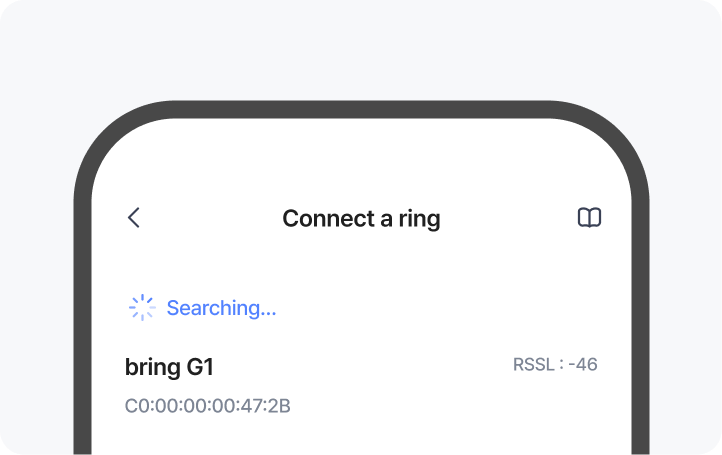
Task: Click the spinning search loader icon
Action: (142, 308)
